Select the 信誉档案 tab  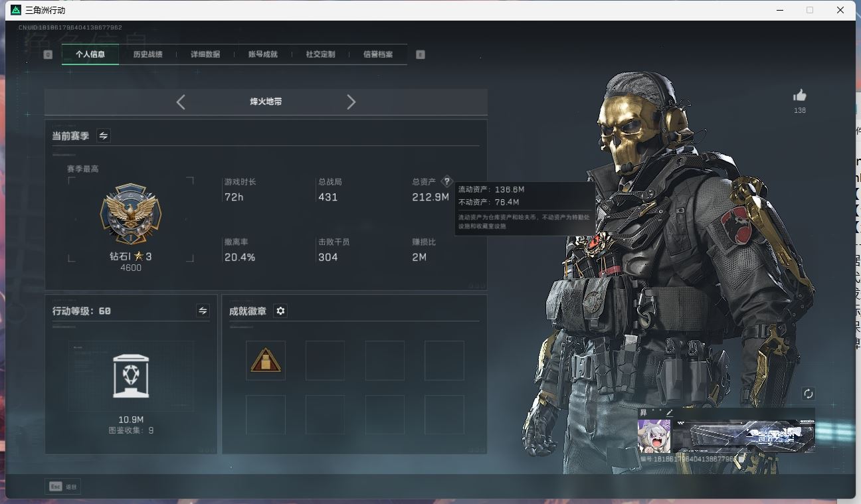(x=377, y=54)
